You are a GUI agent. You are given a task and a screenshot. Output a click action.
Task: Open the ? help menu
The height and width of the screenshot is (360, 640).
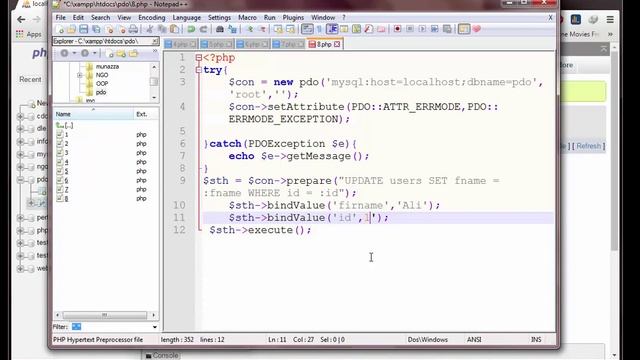point(344,18)
